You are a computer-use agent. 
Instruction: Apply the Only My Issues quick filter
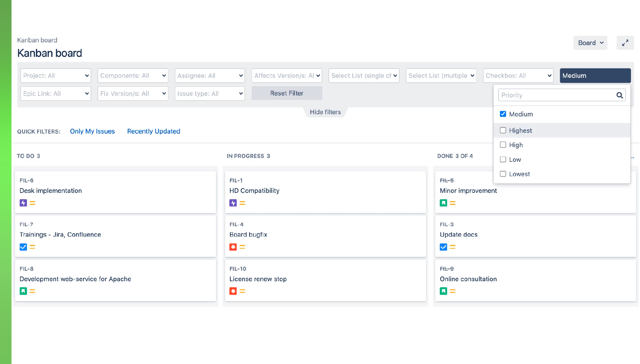[x=92, y=131]
